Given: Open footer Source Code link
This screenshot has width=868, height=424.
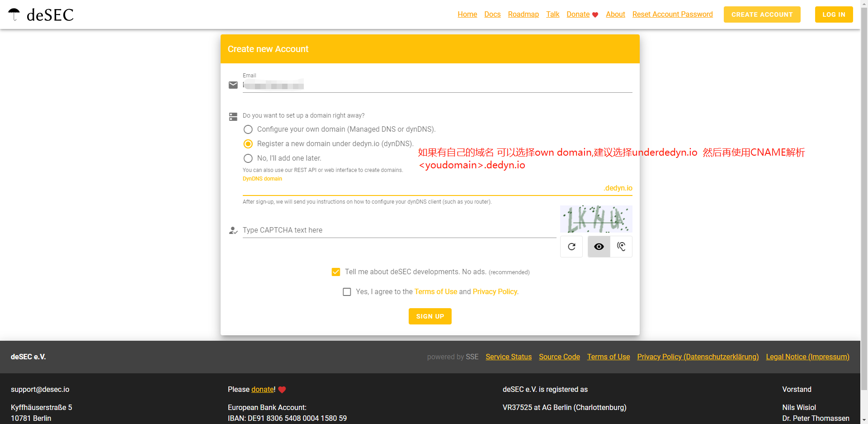Looking at the screenshot, I should click(559, 357).
